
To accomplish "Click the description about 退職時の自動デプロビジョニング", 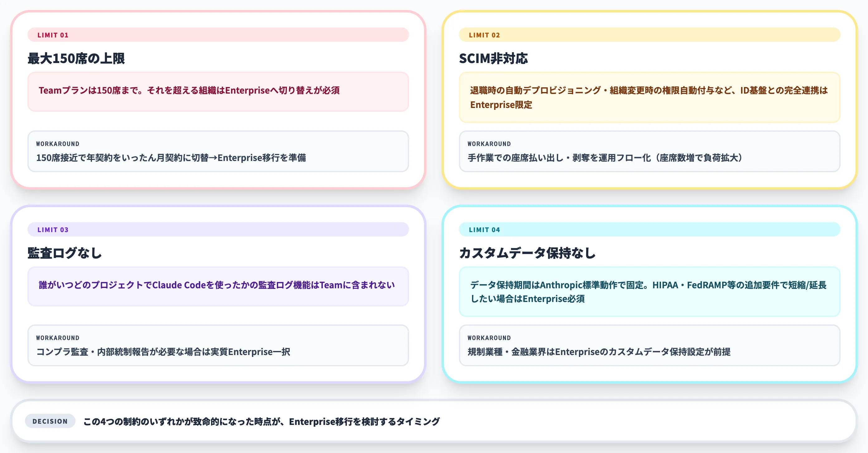I will click(x=649, y=97).
